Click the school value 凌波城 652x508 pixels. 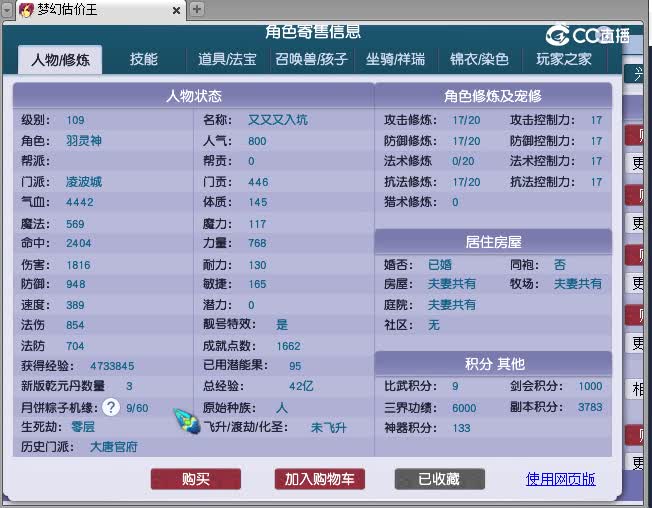pyautogui.click(x=84, y=182)
